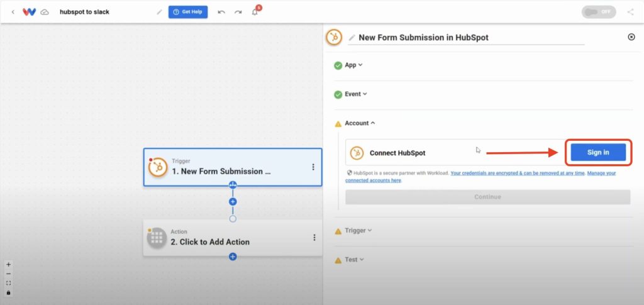
Task: Open Manage your connected accounts link
Action: pyautogui.click(x=480, y=177)
